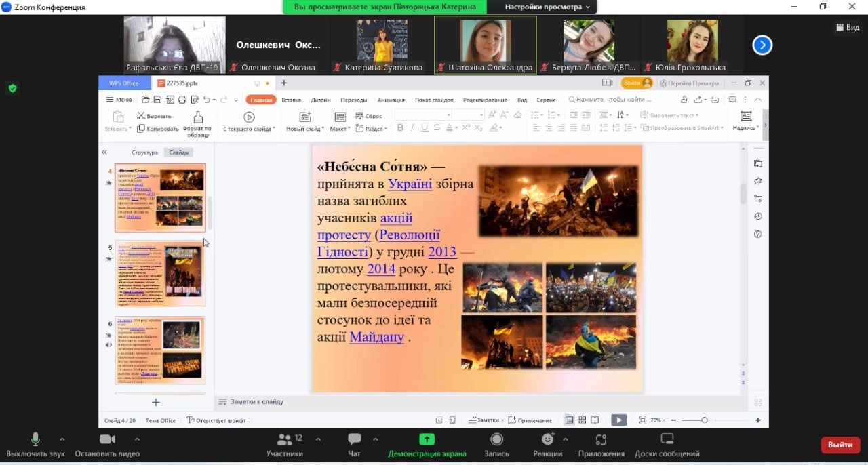Follow the Майдану hyperlink on slide
868x465 pixels.
click(x=376, y=337)
